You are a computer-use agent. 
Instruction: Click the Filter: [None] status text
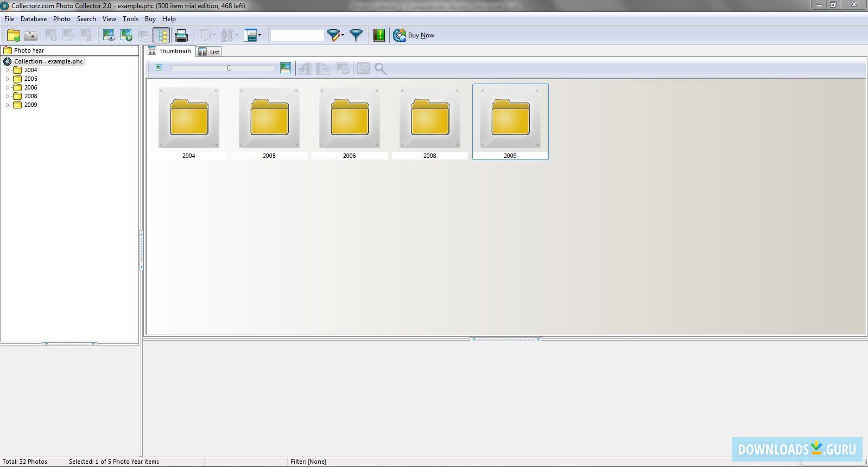coord(308,462)
